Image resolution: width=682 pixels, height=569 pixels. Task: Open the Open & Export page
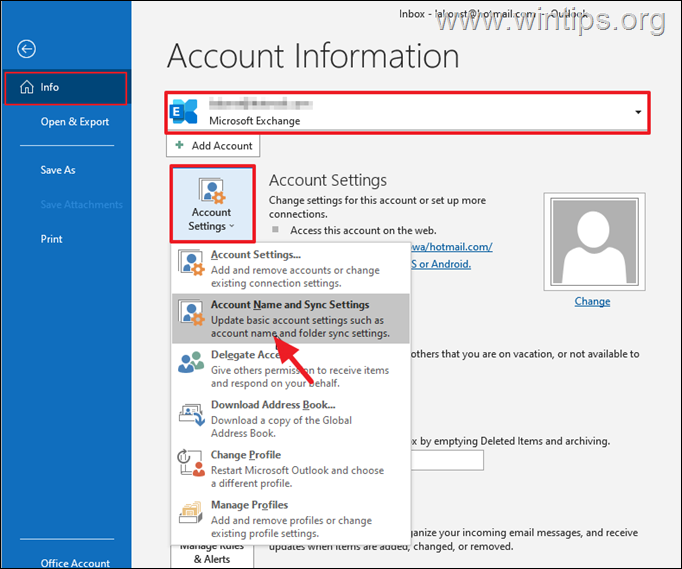(74, 122)
